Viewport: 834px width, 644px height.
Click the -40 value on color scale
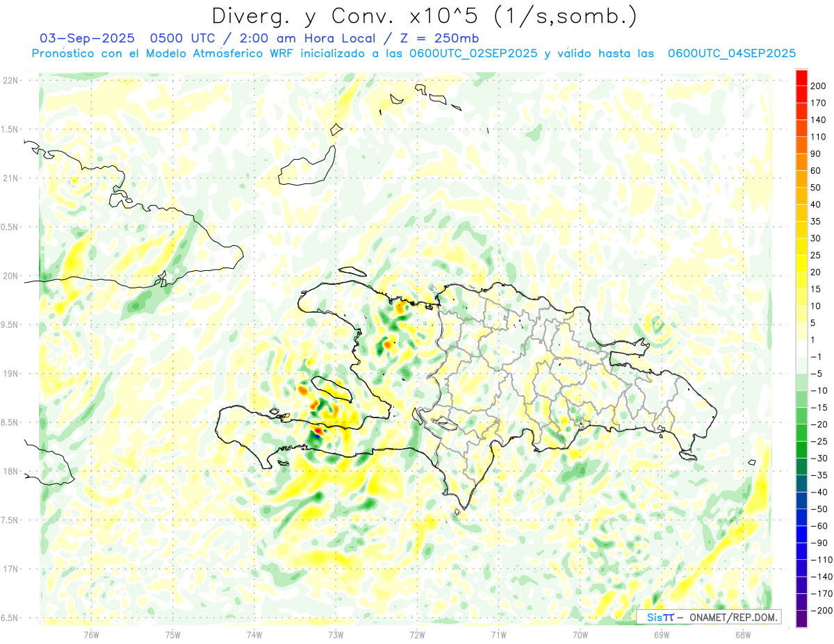(819, 492)
